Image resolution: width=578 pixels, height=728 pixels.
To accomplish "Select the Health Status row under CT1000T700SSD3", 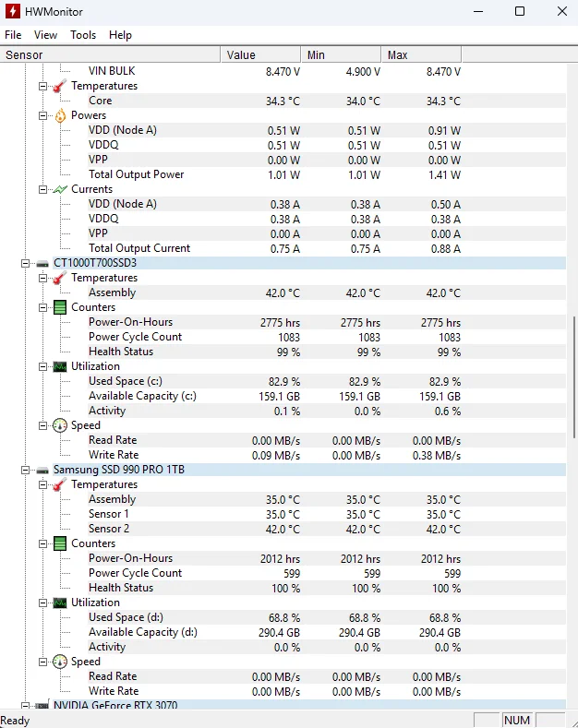I will [x=121, y=352].
